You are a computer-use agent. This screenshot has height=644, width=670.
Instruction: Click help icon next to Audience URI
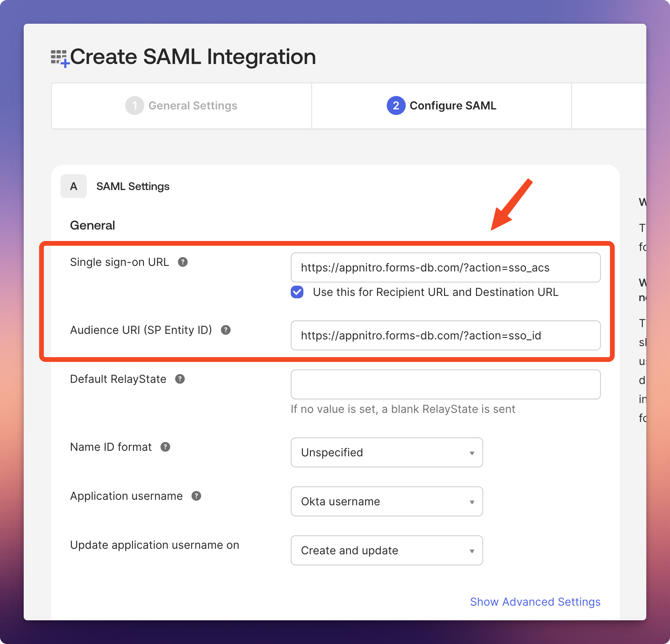(x=226, y=330)
